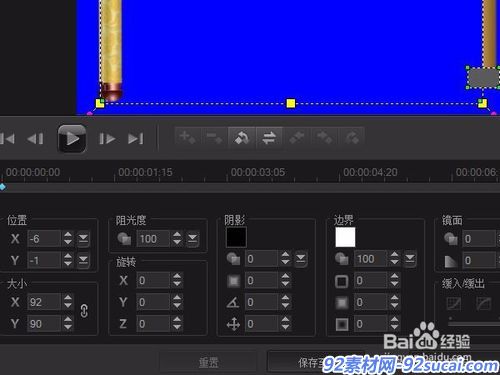
Task: Select the yellow bottom-center handle in preview
Action: pyautogui.click(x=291, y=103)
